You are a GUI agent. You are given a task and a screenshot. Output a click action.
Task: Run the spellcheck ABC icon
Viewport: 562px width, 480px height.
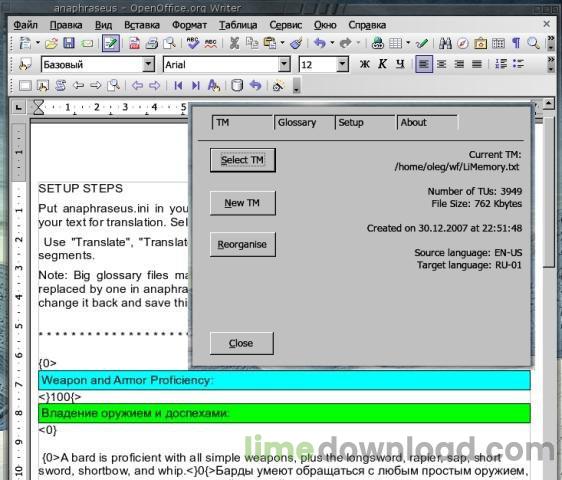click(193, 43)
